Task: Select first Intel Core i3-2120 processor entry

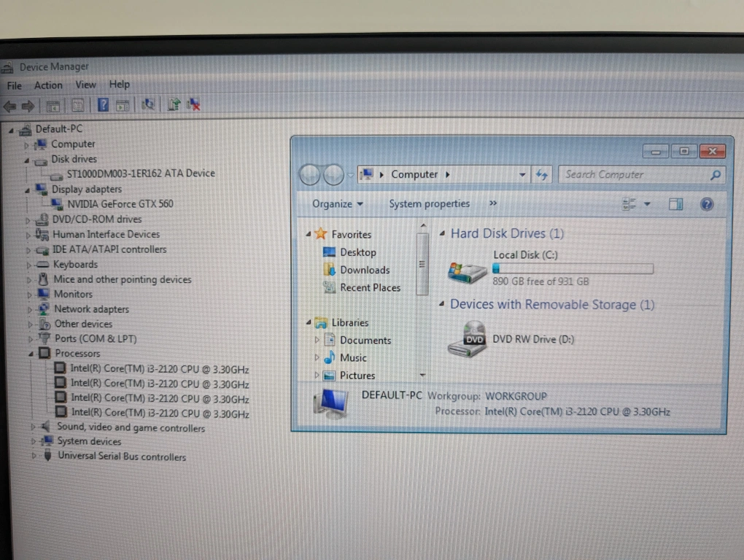Action: pyautogui.click(x=160, y=369)
